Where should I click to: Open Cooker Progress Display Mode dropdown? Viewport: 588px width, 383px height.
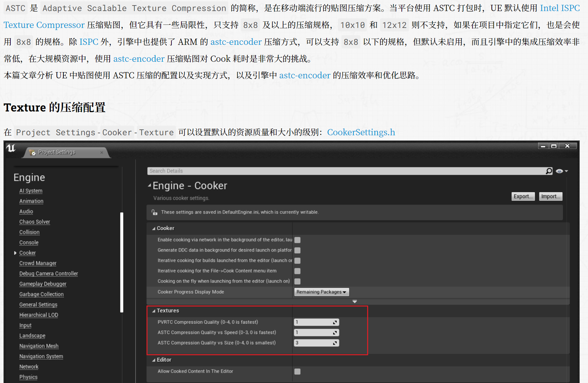(321, 292)
